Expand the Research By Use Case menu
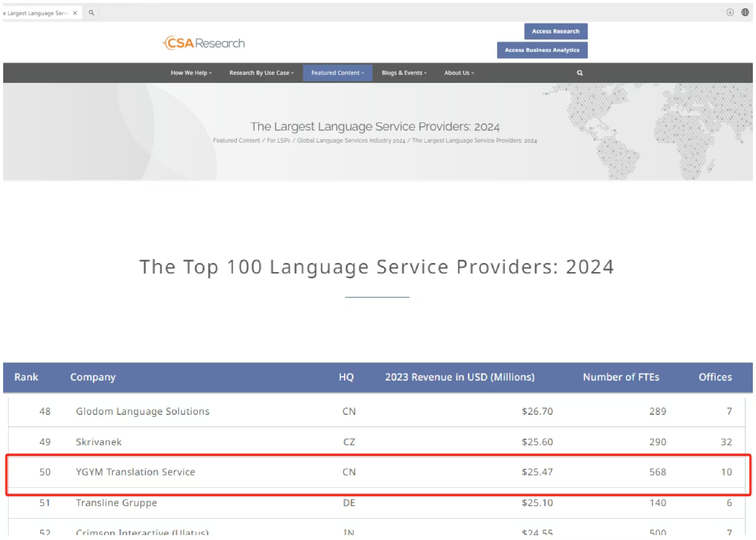This screenshot has height=540, width=756. coord(261,73)
